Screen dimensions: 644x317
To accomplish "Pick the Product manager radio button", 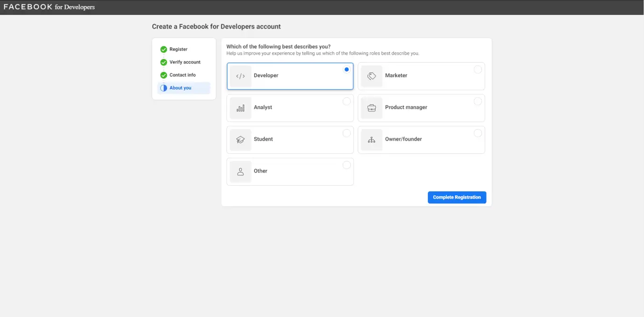I will click(478, 101).
